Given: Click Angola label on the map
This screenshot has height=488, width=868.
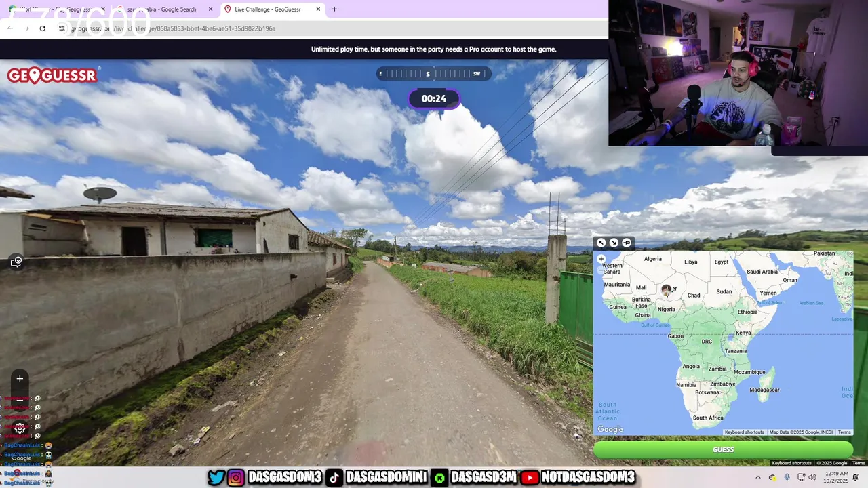Looking at the screenshot, I should coord(691,366).
